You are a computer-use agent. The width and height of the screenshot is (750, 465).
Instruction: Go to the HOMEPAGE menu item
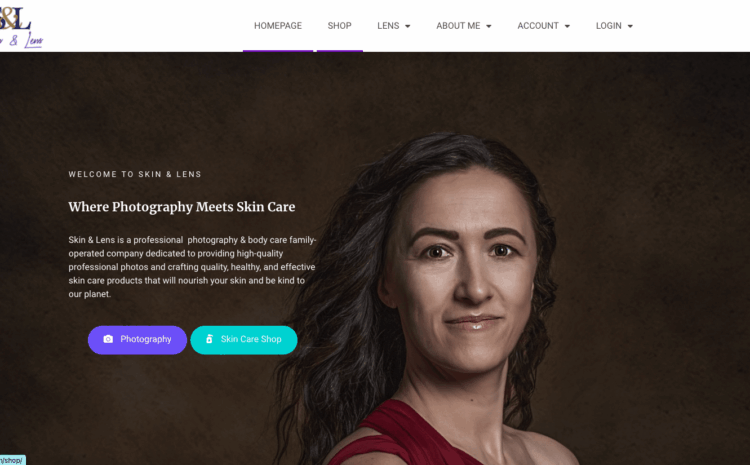(278, 26)
